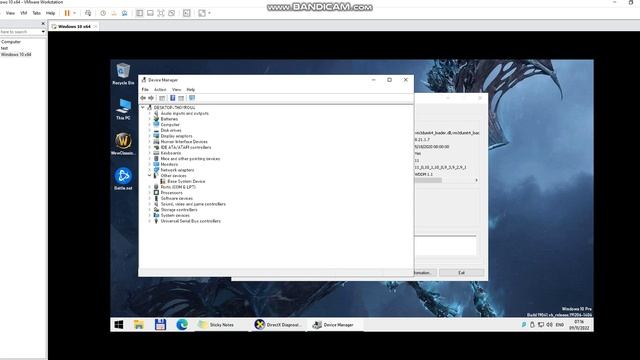Click the blue Help icon in Device Manager toolbar

[173, 98]
